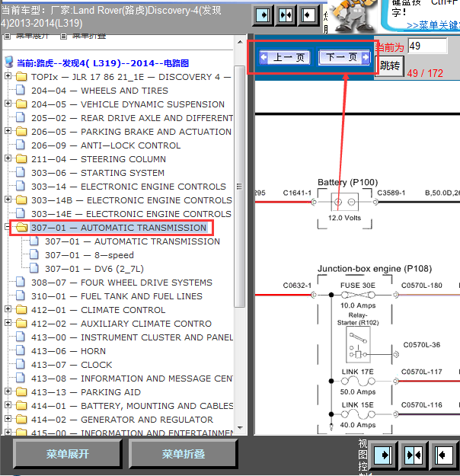
Task: Expand 414-02 Generator and Regulator node
Action: pyautogui.click(x=8, y=419)
